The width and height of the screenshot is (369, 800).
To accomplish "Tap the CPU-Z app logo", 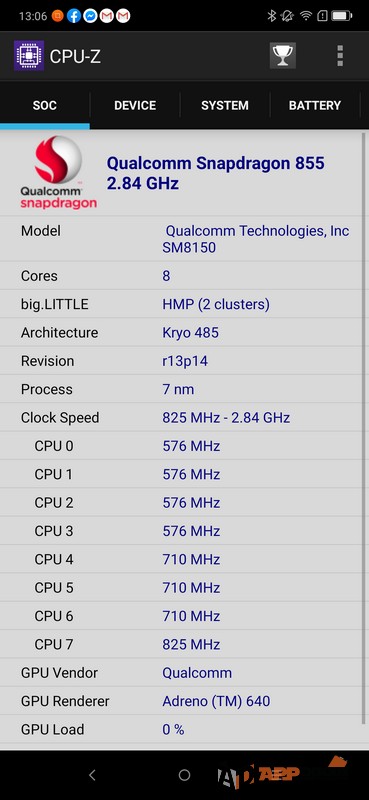I will coord(29,56).
